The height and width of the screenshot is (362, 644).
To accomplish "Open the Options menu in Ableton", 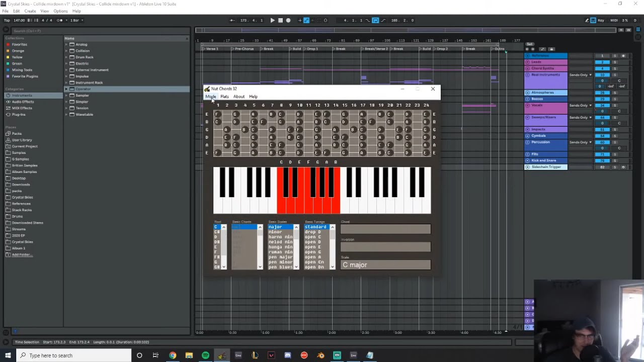I will tap(60, 11).
